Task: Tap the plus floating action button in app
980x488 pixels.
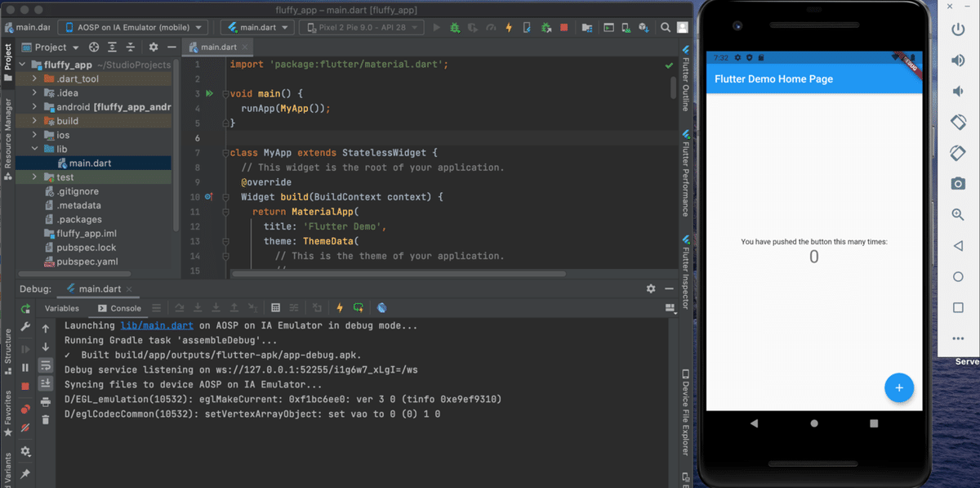Action: coord(899,387)
